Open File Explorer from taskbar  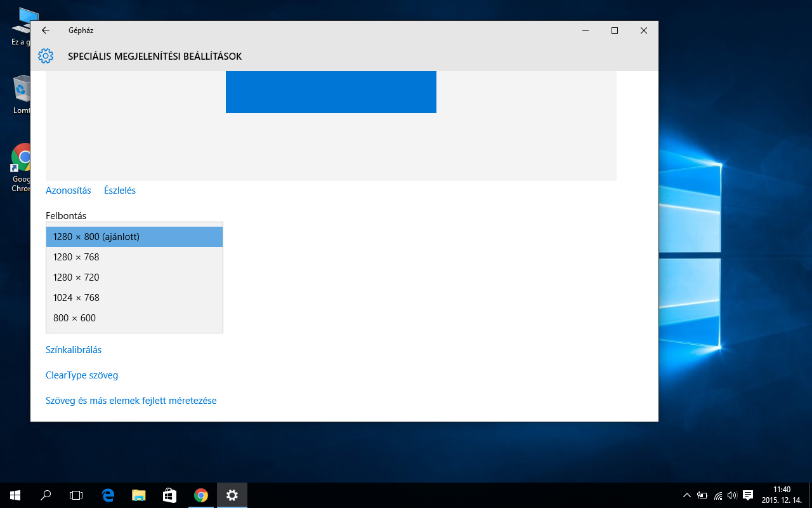click(x=139, y=495)
